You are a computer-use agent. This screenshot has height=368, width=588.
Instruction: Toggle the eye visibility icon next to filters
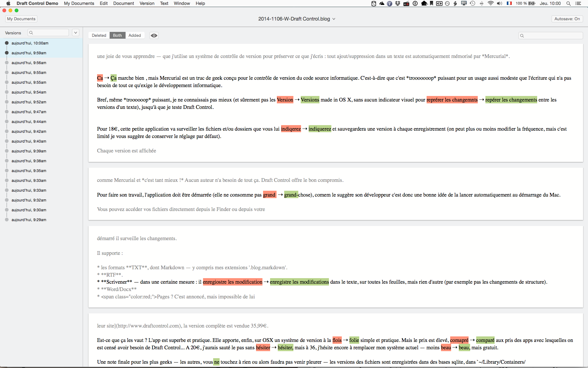coord(154,36)
